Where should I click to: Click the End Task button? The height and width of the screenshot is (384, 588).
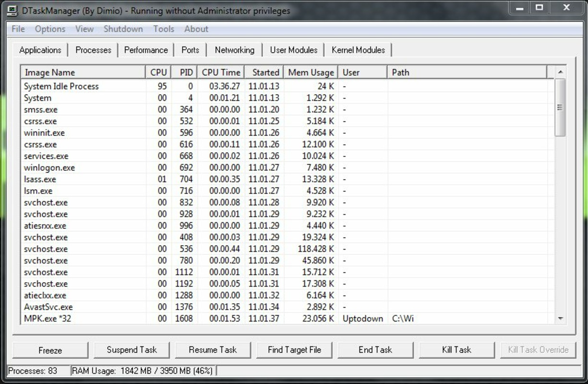tap(375, 350)
